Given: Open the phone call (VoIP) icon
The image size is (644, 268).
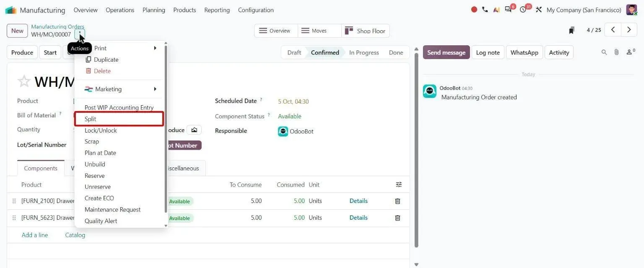Looking at the screenshot, I should [485, 10].
